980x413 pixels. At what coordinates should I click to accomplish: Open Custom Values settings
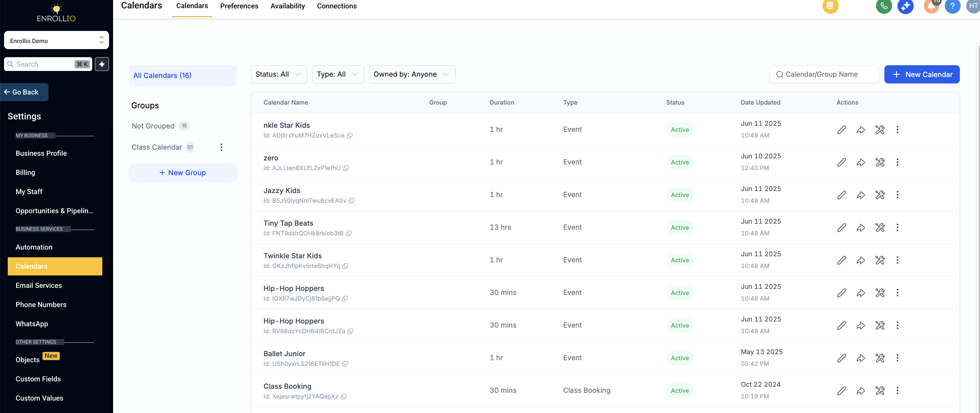tap(39, 398)
